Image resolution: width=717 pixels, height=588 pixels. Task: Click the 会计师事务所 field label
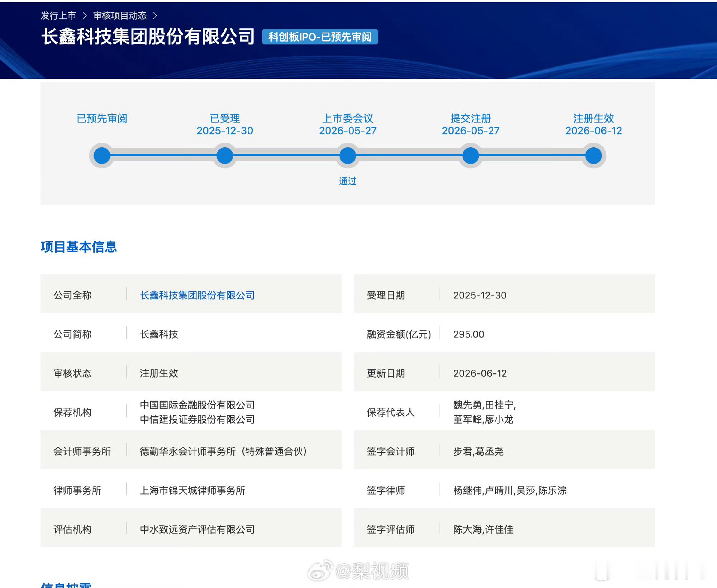tap(82, 451)
